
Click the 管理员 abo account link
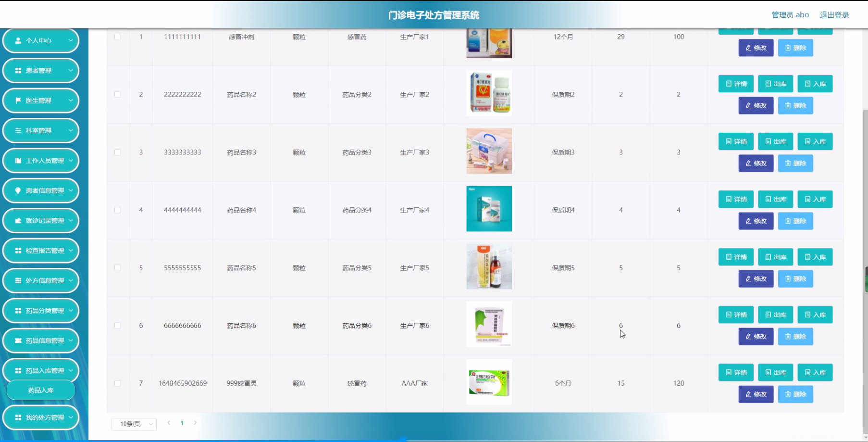[790, 15]
